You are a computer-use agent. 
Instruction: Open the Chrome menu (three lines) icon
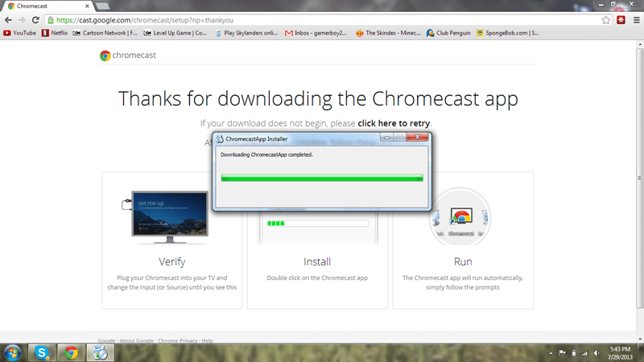[637, 19]
